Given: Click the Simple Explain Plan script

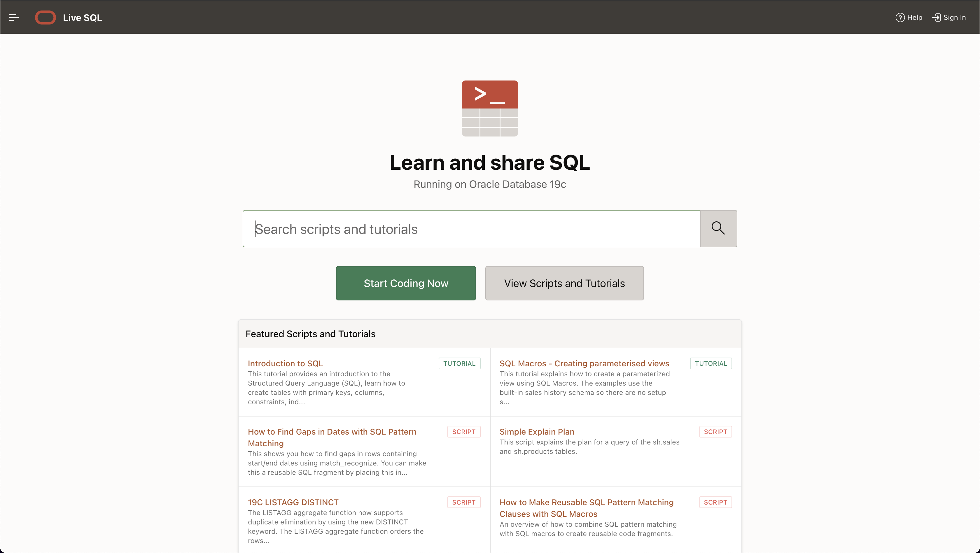Looking at the screenshot, I should [536, 431].
